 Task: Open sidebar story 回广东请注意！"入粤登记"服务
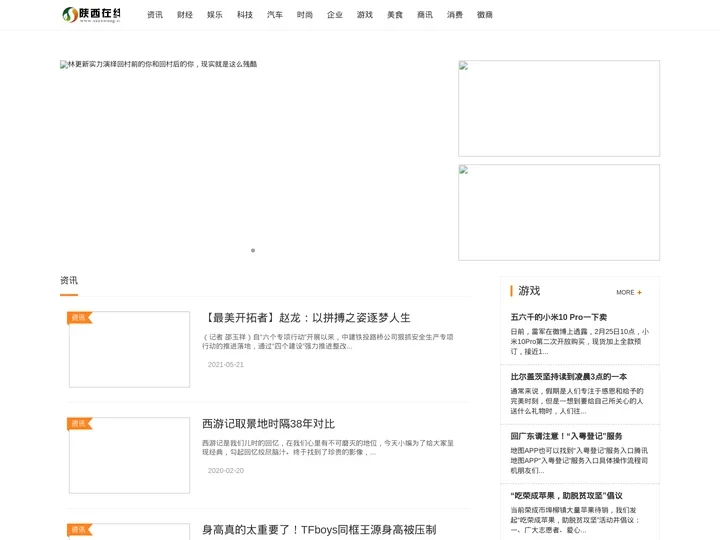[566, 436]
